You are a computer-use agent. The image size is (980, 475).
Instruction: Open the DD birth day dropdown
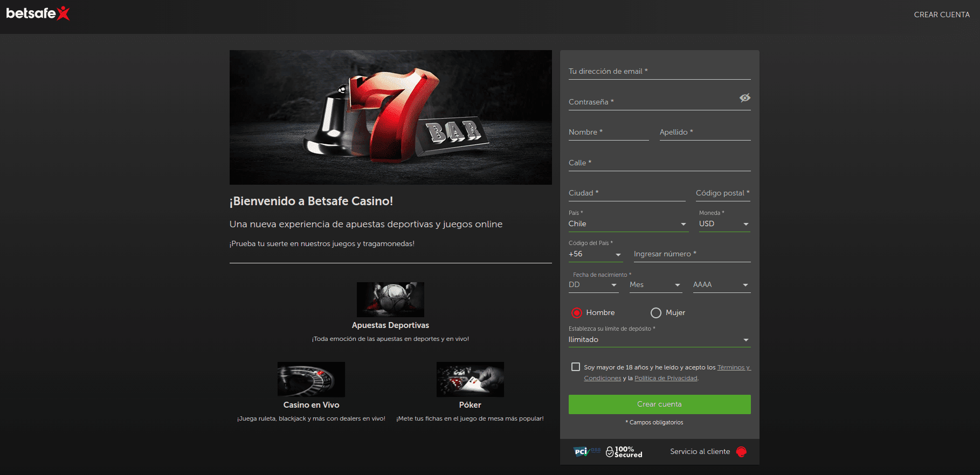click(x=593, y=285)
